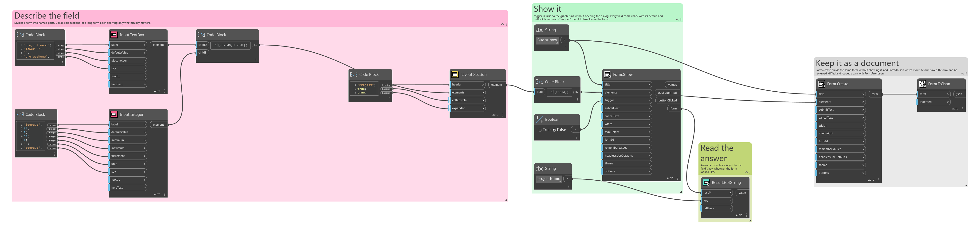Open the Input.TextBox node's three-dot menu
This screenshot has width=980, height=225.
coord(165,91)
